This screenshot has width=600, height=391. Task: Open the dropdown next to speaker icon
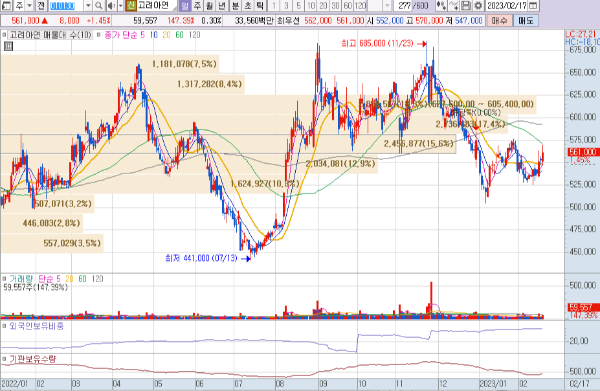pos(121,6)
